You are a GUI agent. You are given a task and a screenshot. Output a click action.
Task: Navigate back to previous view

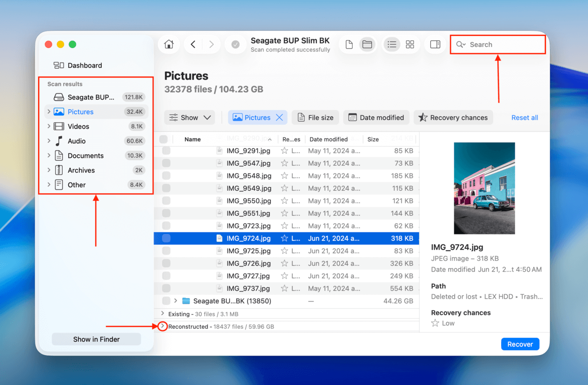tap(193, 44)
